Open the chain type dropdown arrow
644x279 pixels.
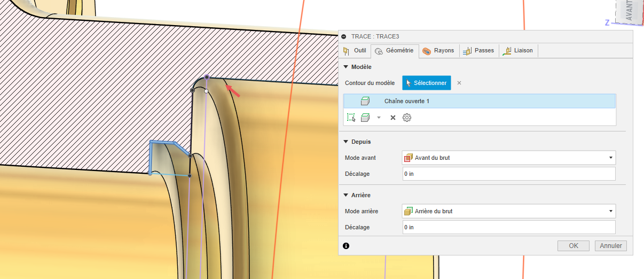[379, 117]
